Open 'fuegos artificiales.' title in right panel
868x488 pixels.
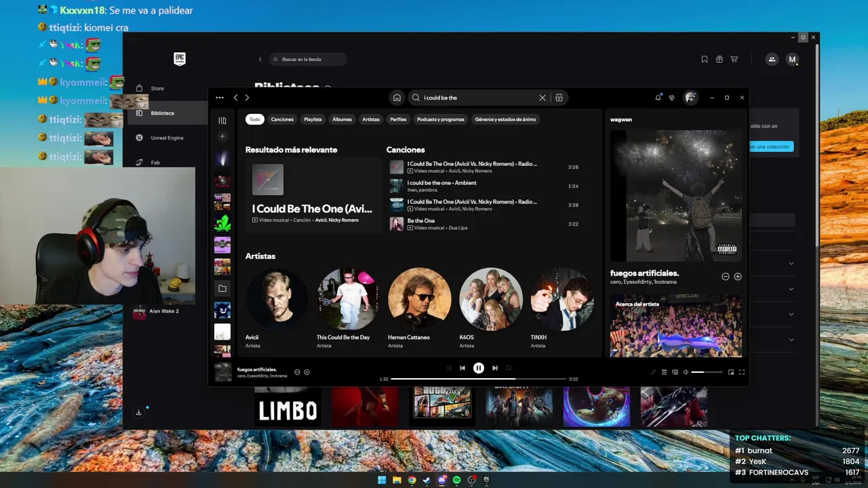click(x=644, y=273)
